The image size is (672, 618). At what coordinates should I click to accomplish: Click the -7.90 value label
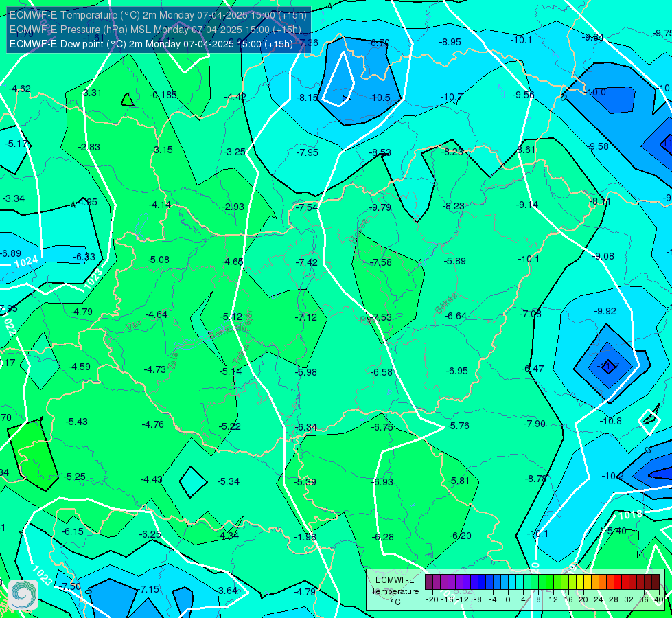click(x=535, y=424)
